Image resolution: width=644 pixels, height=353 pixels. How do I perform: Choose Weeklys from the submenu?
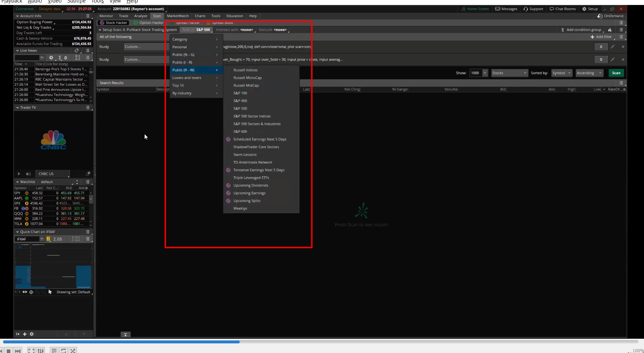[240, 208]
